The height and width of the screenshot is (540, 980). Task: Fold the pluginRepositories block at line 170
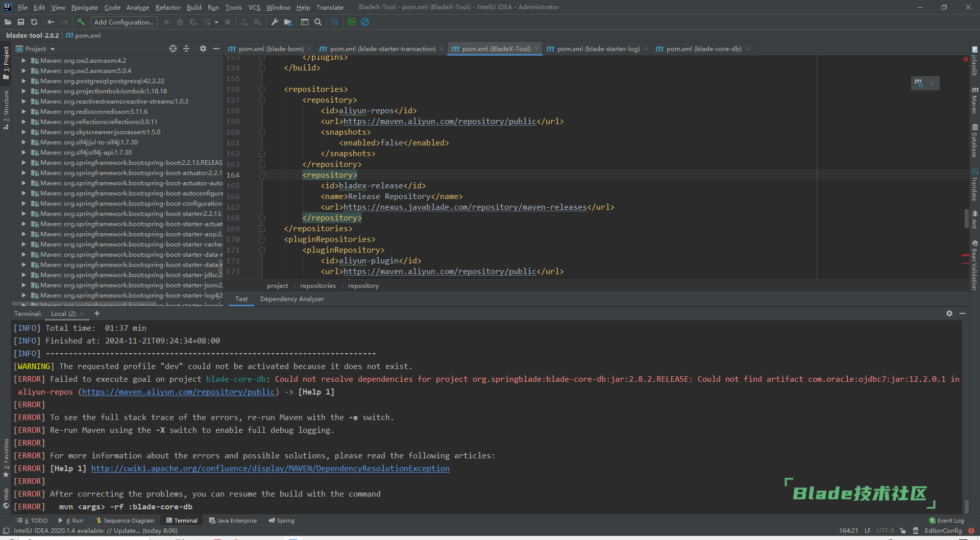tap(262, 239)
